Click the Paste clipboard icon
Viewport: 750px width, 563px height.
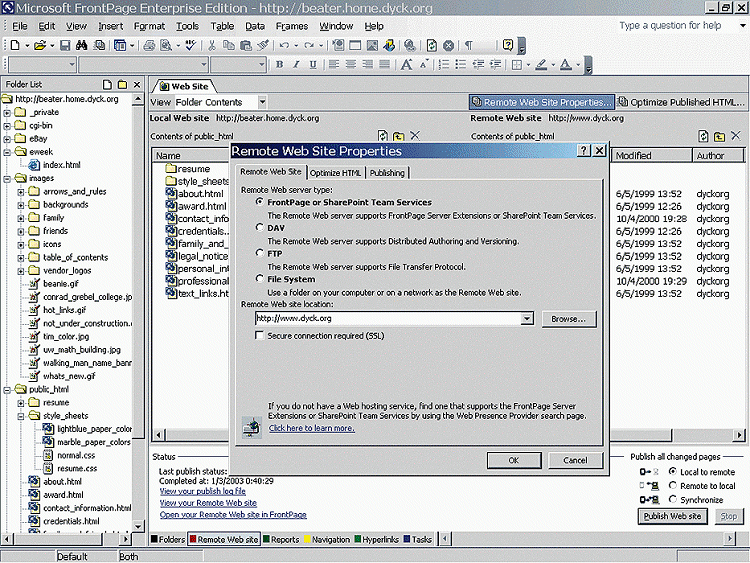pos(246,45)
